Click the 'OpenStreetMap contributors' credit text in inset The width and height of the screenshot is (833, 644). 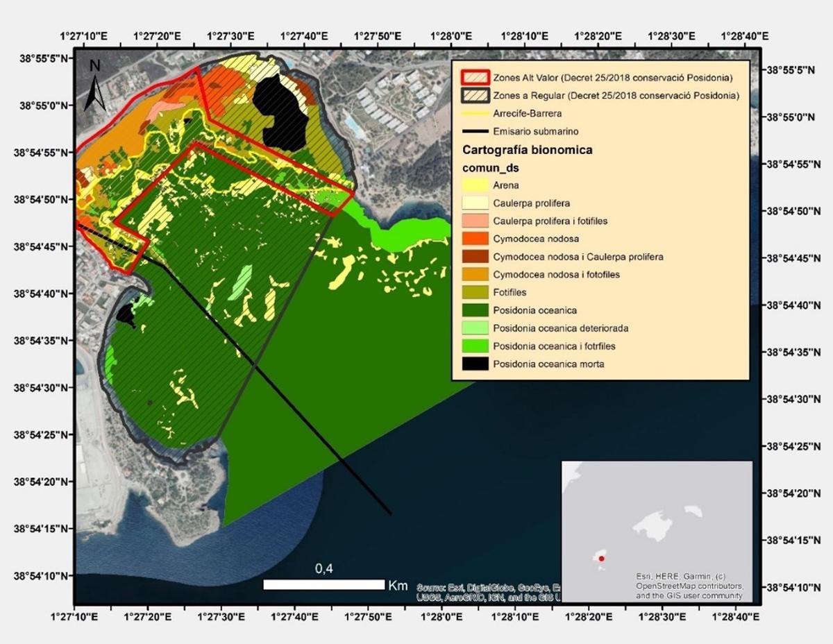[690, 586]
